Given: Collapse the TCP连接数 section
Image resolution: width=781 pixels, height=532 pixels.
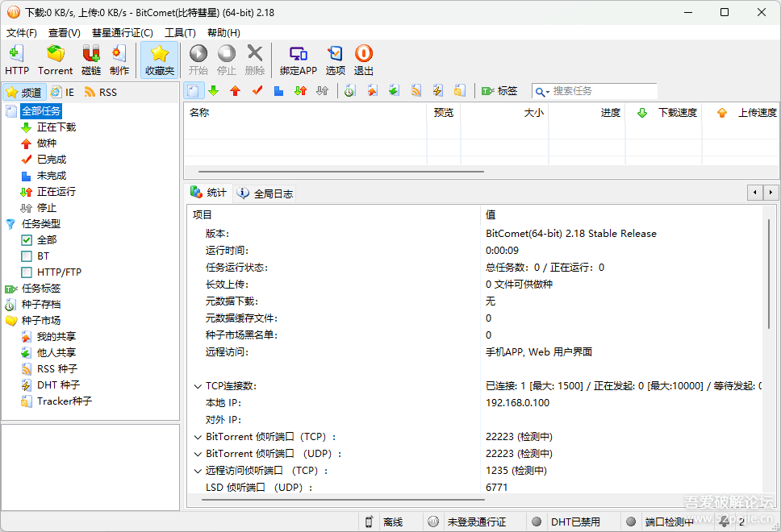Looking at the screenshot, I should (x=198, y=385).
